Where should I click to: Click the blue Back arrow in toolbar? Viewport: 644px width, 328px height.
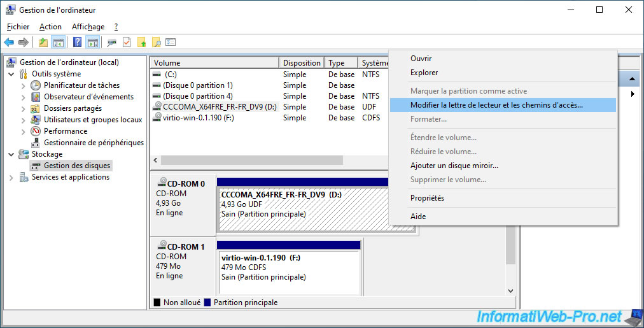[x=9, y=42]
